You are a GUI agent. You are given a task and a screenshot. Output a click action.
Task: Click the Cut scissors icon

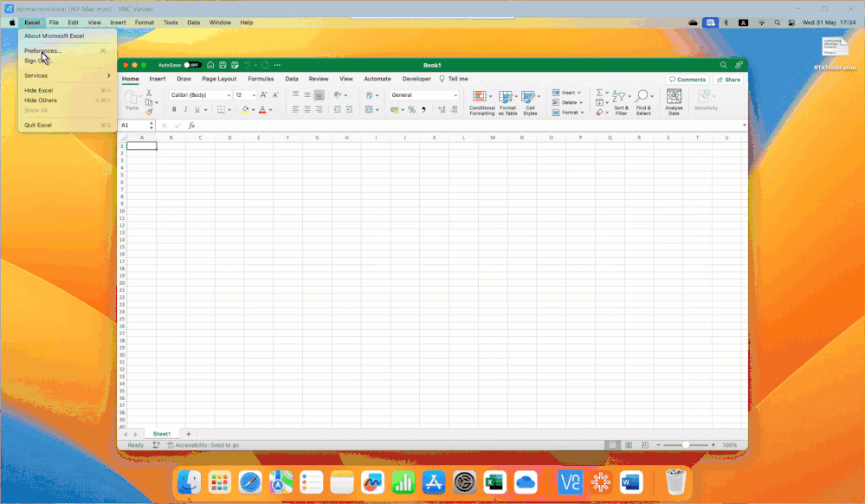click(x=149, y=93)
